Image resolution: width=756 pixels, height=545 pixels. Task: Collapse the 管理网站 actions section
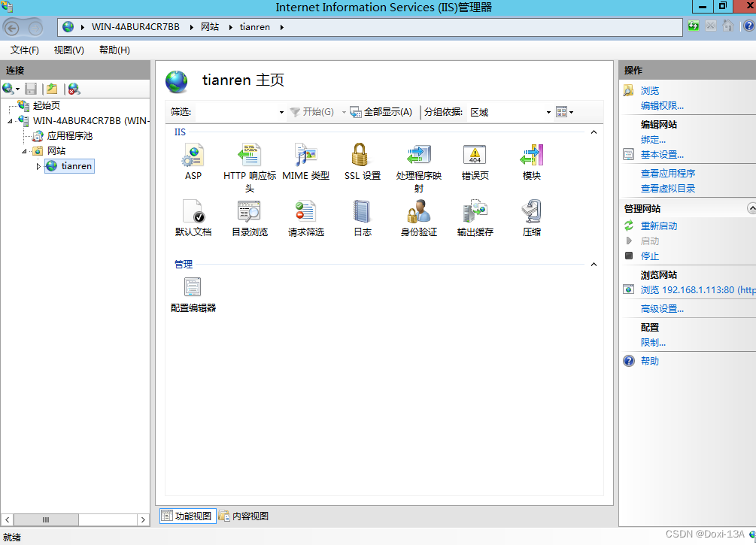pyautogui.click(x=751, y=208)
